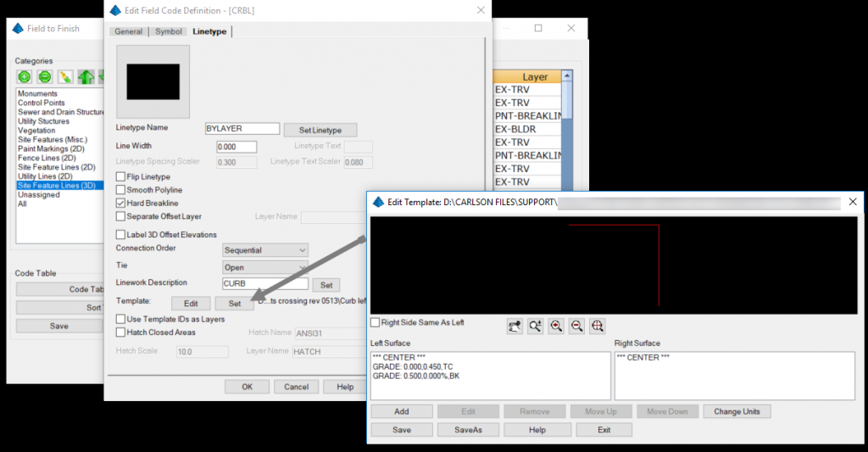Click the dynamic zoom magnifier icon
868x452 pixels.
tap(536, 326)
